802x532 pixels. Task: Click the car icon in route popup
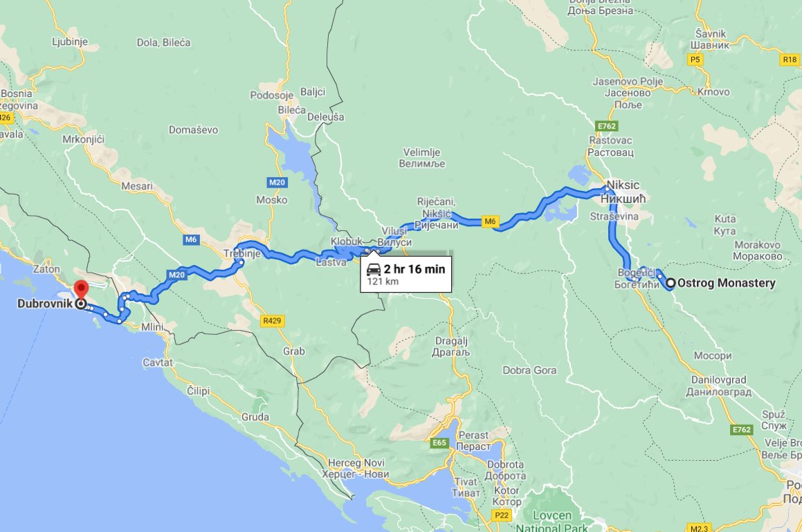point(374,270)
